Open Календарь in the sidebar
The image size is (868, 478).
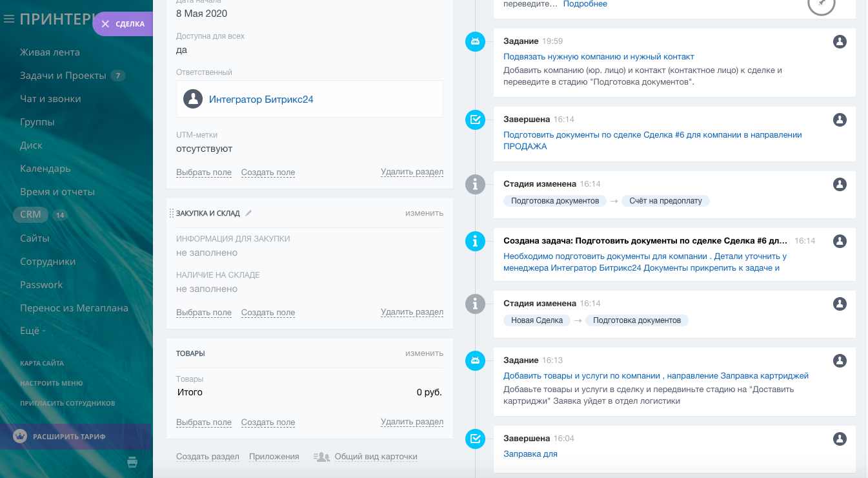point(45,169)
